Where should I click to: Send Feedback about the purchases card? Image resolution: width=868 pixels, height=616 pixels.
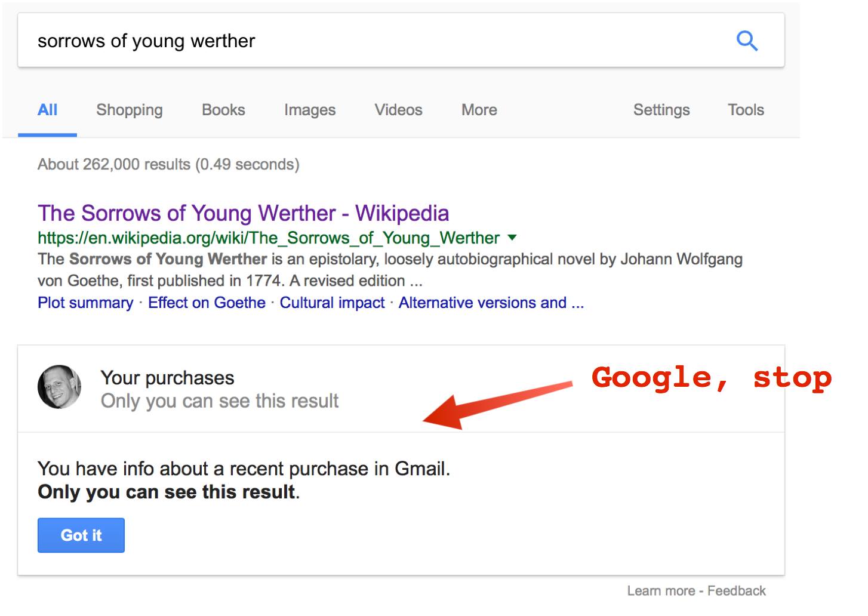736,591
